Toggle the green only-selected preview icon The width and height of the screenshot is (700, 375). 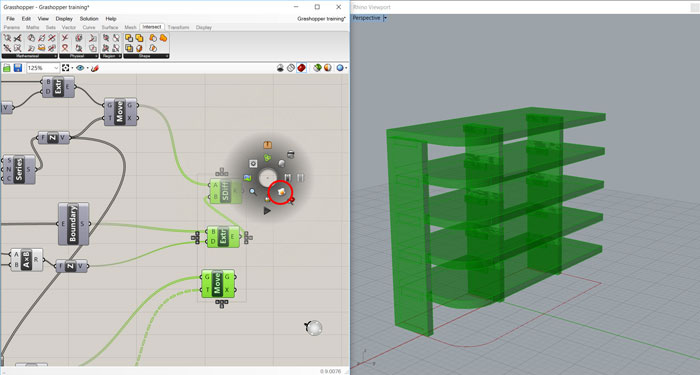(317, 68)
